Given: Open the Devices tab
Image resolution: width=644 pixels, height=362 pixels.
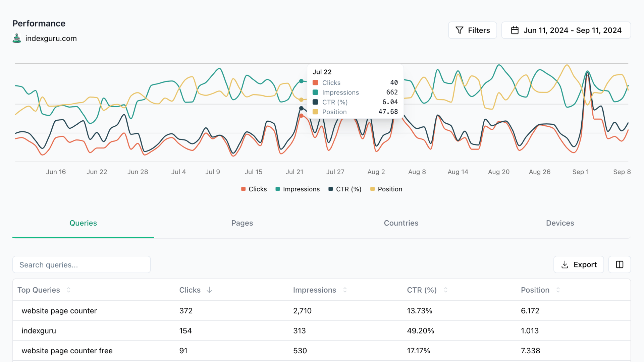Looking at the screenshot, I should coord(560,223).
